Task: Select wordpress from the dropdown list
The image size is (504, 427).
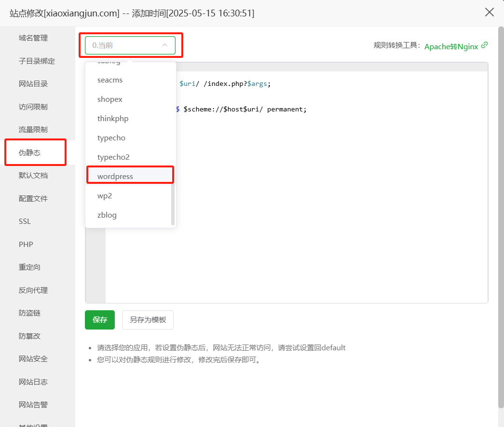Action: [115, 177]
